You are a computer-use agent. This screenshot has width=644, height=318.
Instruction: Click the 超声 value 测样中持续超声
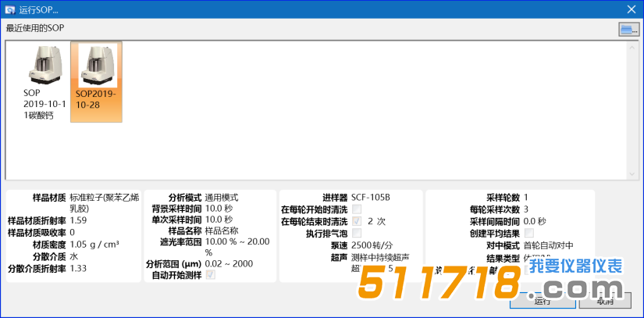[380, 257]
